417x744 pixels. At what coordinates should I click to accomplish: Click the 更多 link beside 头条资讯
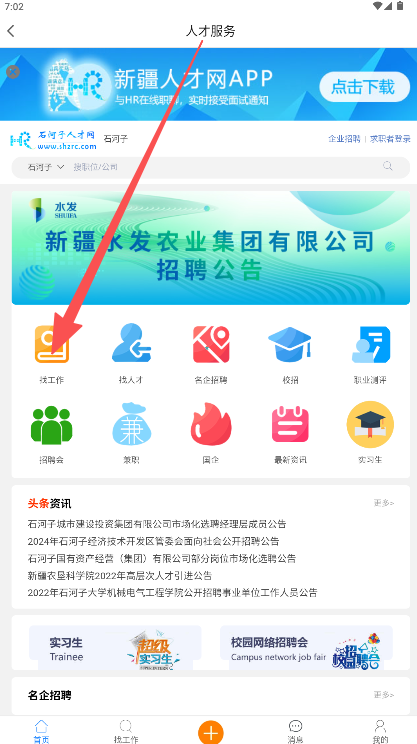point(383,503)
